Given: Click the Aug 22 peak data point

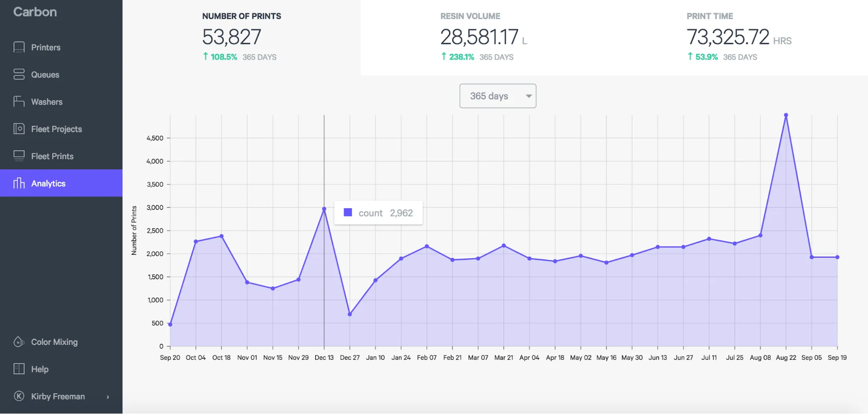Looking at the screenshot, I should coord(786,115).
